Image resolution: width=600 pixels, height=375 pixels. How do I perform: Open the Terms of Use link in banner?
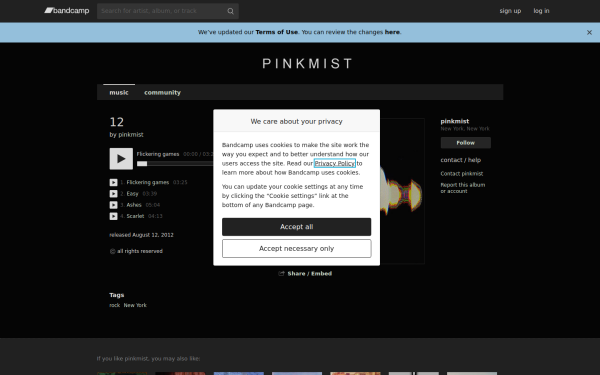point(276,32)
